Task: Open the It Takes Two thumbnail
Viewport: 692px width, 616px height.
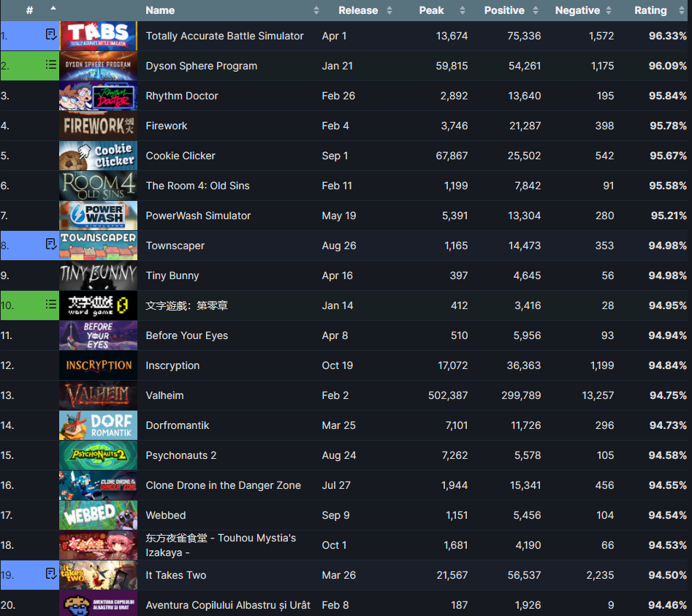Action: coord(98,575)
